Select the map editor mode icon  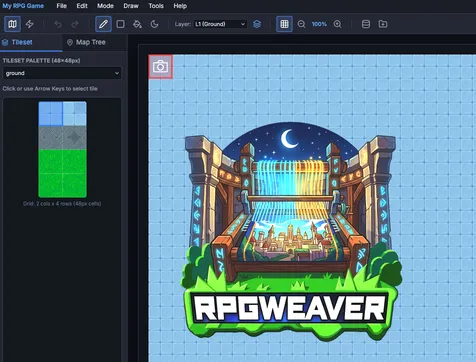(12, 24)
